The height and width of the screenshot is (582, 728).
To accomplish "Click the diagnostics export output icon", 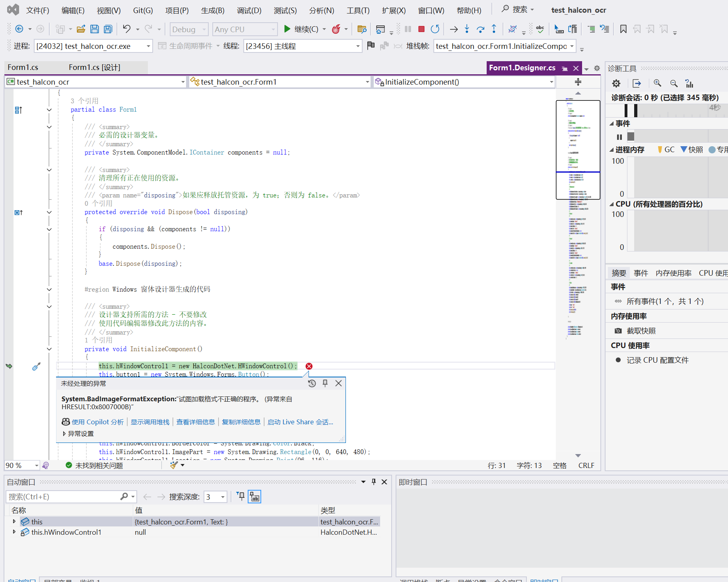I will 637,83.
